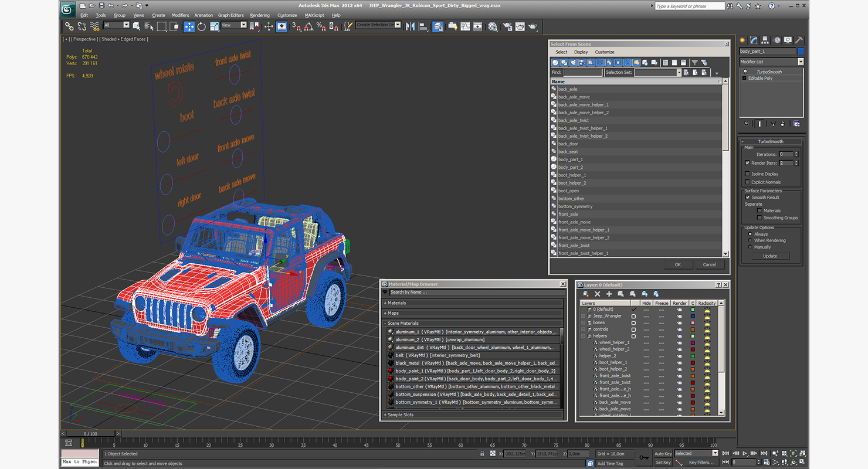
Task: Open the Create Selection Set dropdown
Action: [398, 25]
